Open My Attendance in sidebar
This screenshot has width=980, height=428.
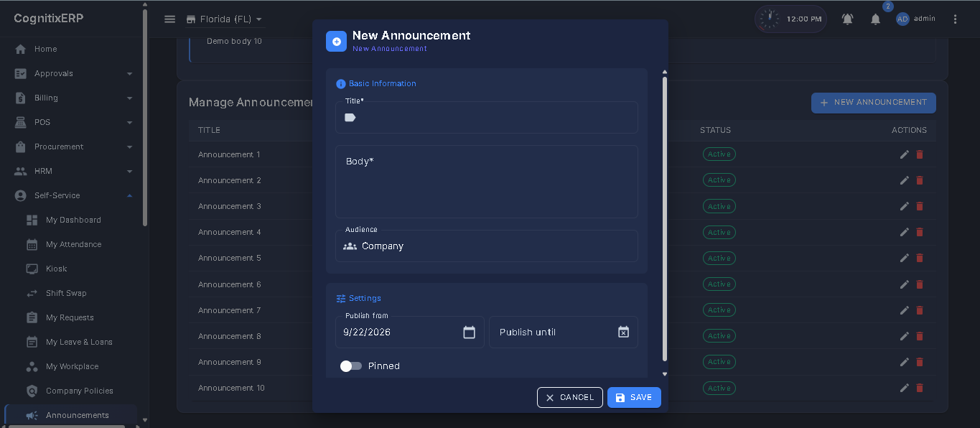tap(72, 244)
